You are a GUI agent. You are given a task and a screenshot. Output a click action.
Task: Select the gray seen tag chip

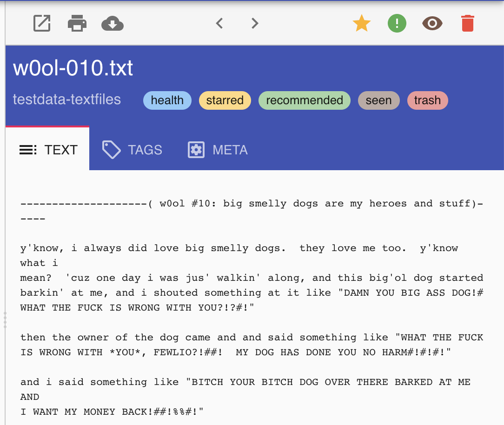coord(378,100)
